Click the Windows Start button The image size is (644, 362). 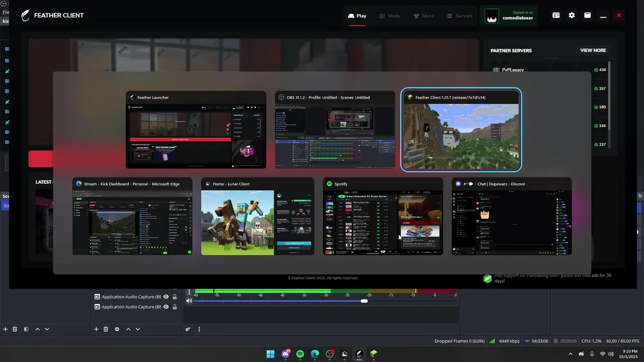pos(271,354)
